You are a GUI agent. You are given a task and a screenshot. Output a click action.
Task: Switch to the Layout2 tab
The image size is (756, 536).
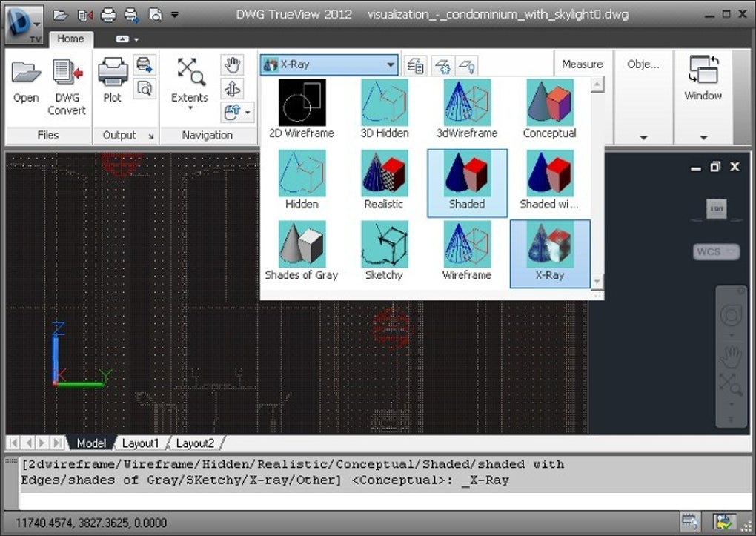point(195,443)
